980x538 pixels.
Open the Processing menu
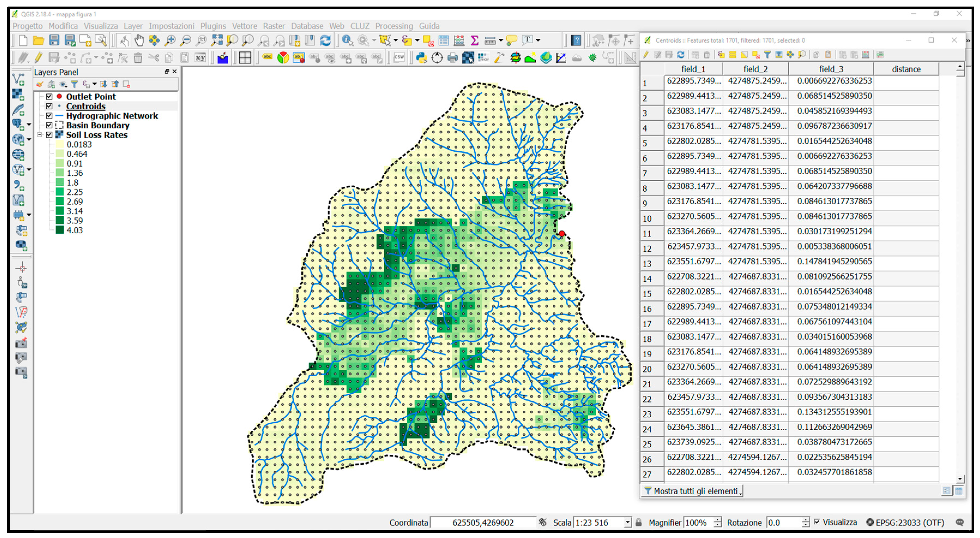pyautogui.click(x=394, y=26)
